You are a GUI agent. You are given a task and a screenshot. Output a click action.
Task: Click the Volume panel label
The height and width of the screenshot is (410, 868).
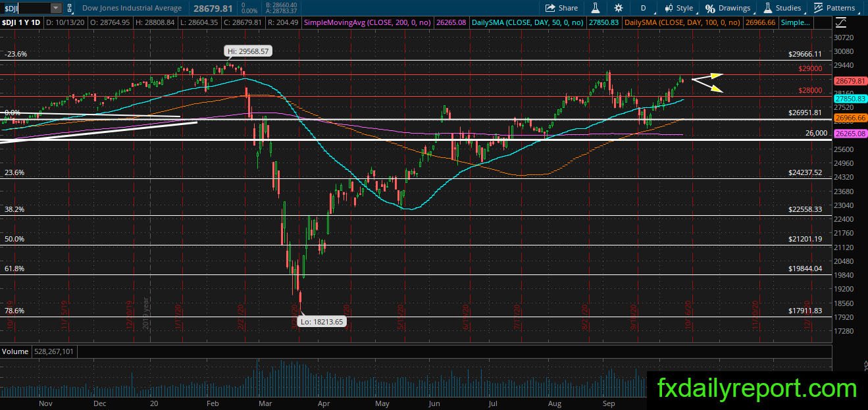(x=15, y=351)
